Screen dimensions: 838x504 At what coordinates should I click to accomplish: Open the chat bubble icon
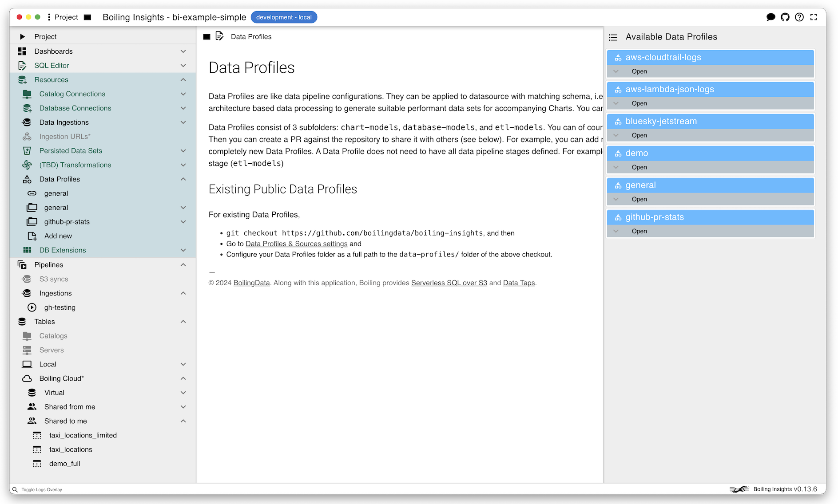[771, 17]
